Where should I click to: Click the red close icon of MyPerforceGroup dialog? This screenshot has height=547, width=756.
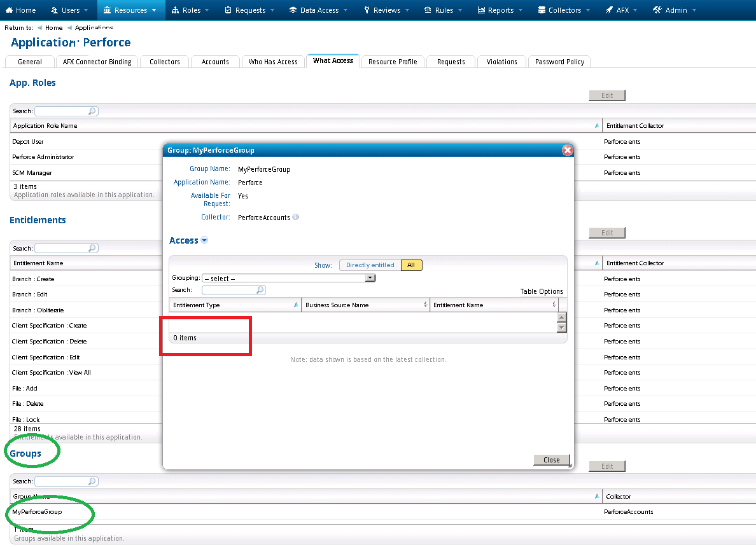click(x=568, y=150)
